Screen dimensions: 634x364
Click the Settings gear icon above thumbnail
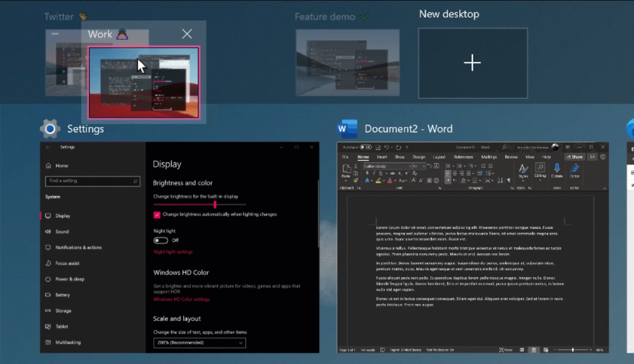click(50, 129)
